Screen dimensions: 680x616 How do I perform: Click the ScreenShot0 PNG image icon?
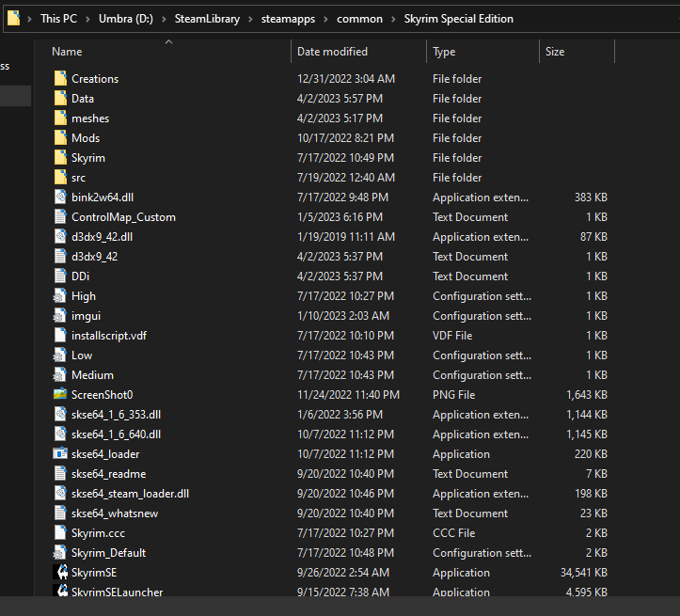(x=60, y=394)
